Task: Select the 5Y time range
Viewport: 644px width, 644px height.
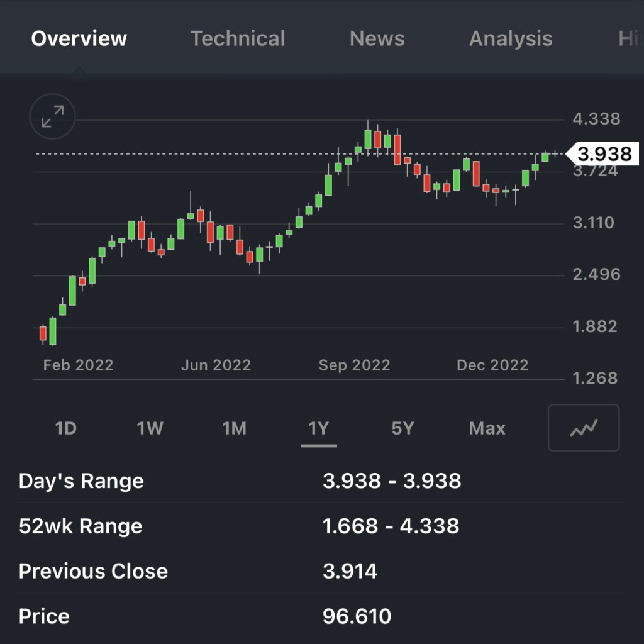Action: tap(402, 428)
